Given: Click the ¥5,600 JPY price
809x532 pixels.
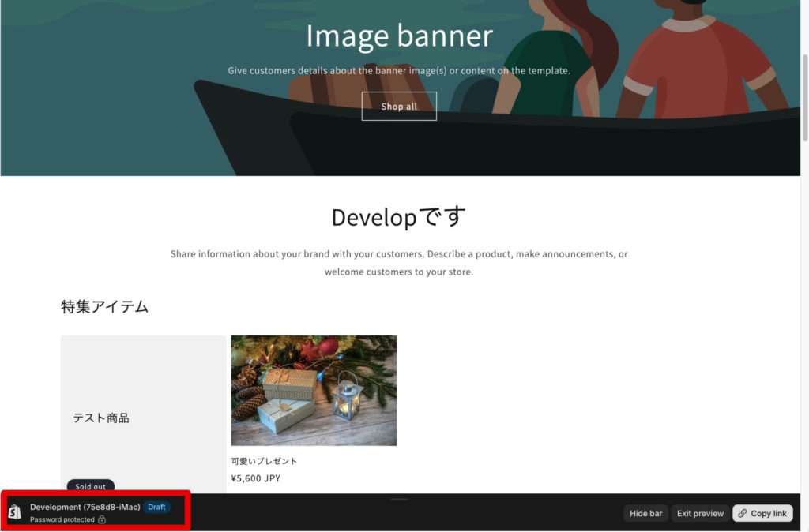Looking at the screenshot, I should [255, 478].
